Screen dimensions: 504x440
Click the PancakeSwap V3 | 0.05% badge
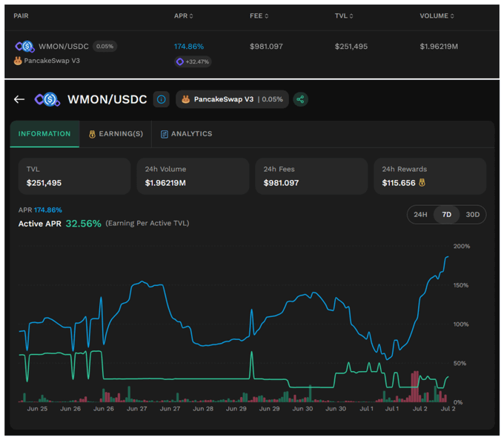[232, 99]
